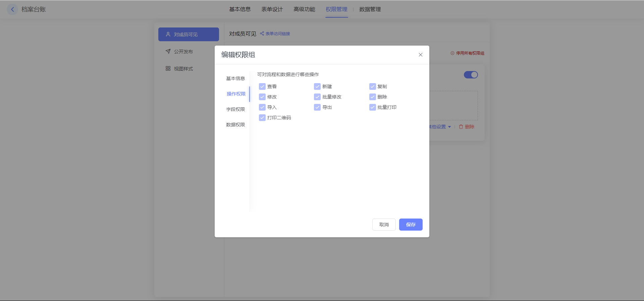Click the back arrow beside 档案台账

pyautogui.click(x=12, y=9)
